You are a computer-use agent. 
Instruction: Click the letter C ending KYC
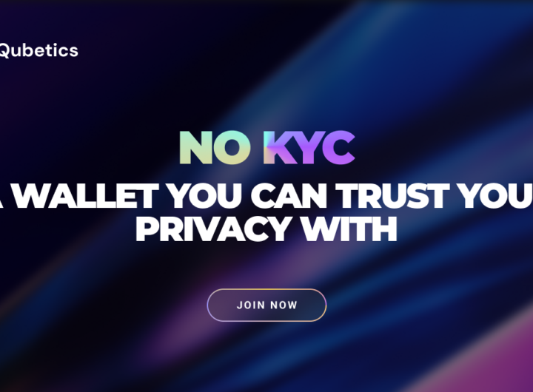pos(338,148)
